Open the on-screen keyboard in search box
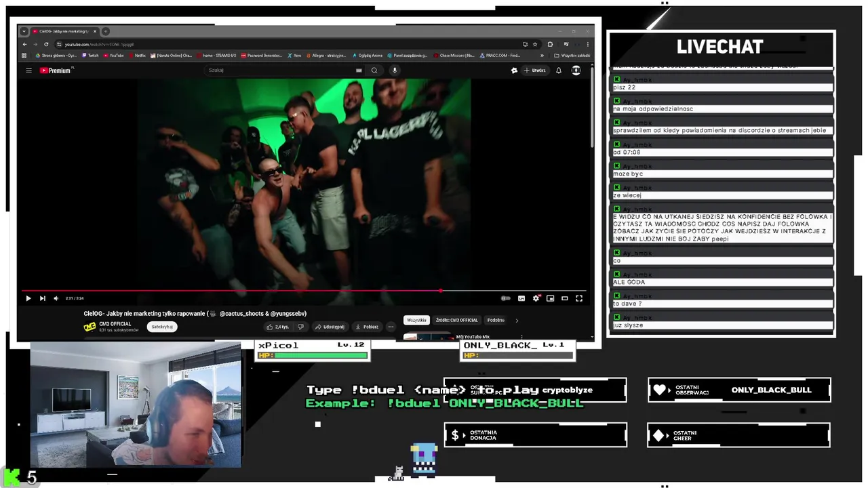This screenshot has height=488, width=868. (359, 70)
